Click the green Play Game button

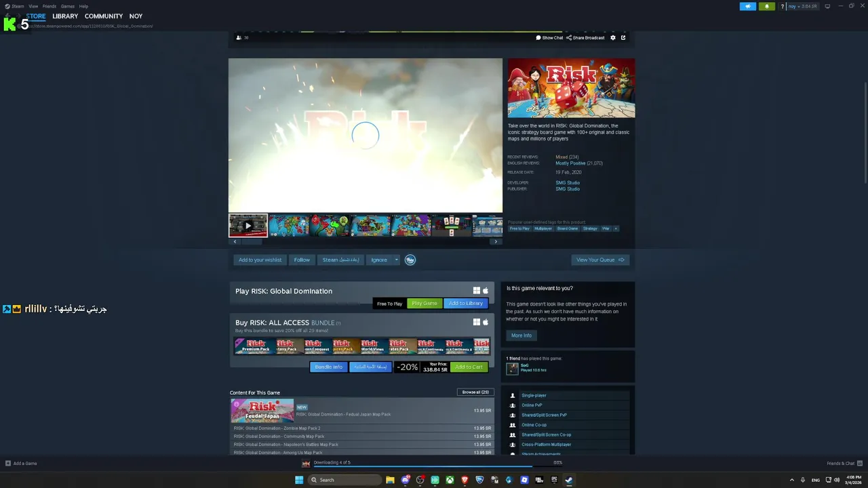point(425,304)
